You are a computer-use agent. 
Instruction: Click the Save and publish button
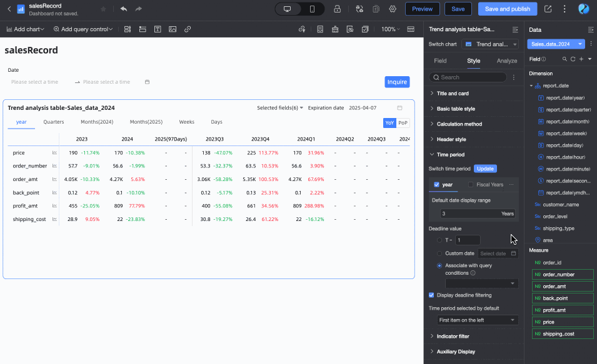[x=507, y=9]
